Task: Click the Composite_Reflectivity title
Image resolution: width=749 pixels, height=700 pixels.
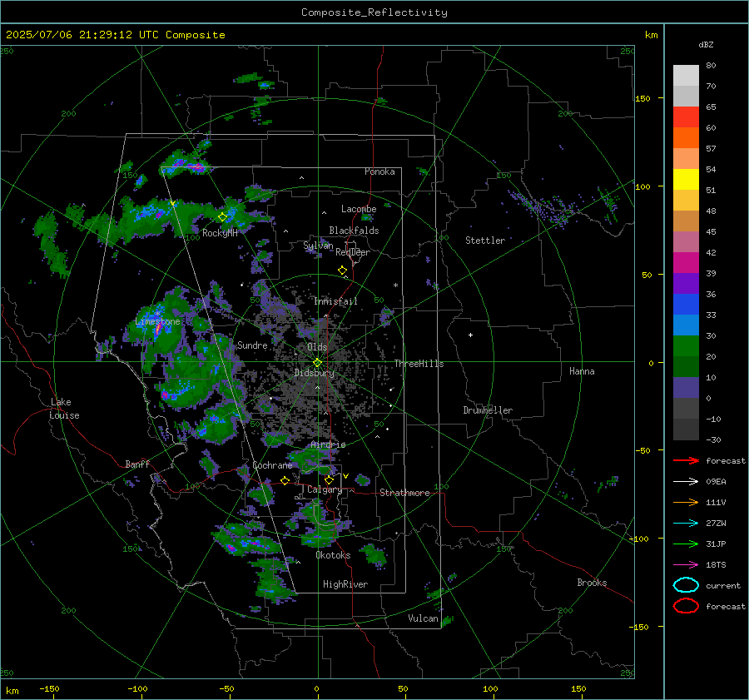Action: (x=374, y=12)
